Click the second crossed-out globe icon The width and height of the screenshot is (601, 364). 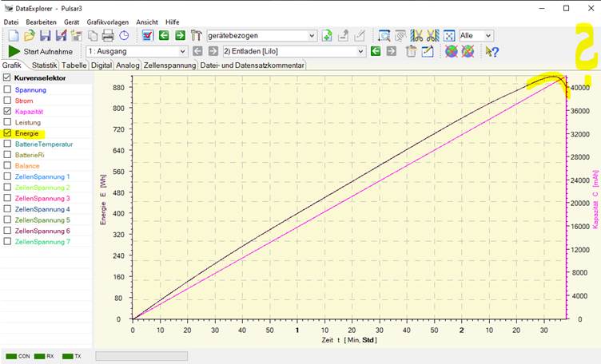[468, 51]
